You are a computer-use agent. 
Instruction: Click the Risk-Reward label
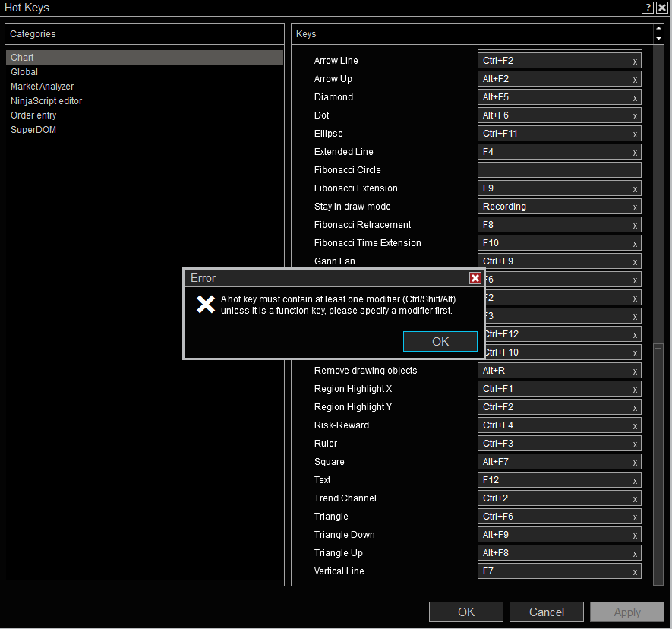(x=341, y=425)
